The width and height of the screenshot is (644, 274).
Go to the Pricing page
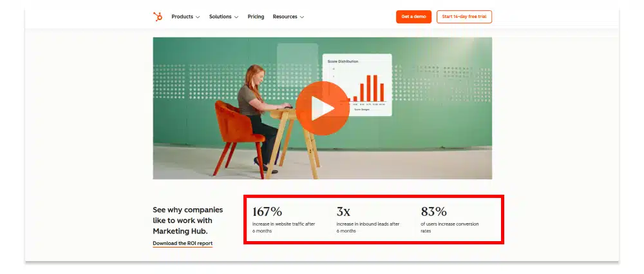256,17
